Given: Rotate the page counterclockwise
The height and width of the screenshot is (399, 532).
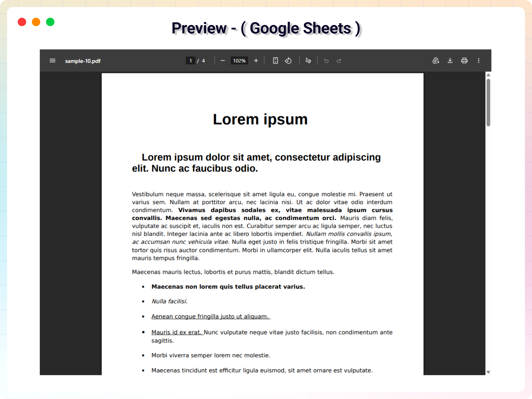Looking at the screenshot, I should (x=288, y=60).
